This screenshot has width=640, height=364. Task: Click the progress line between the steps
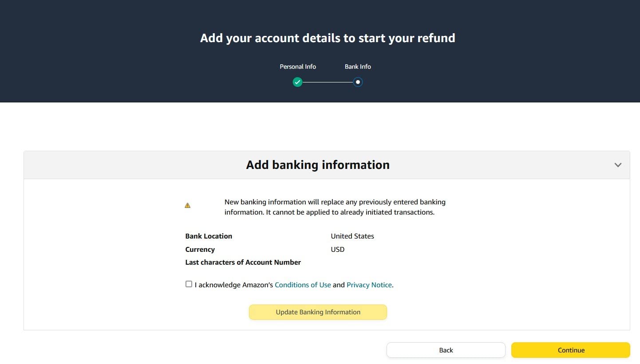pos(328,82)
